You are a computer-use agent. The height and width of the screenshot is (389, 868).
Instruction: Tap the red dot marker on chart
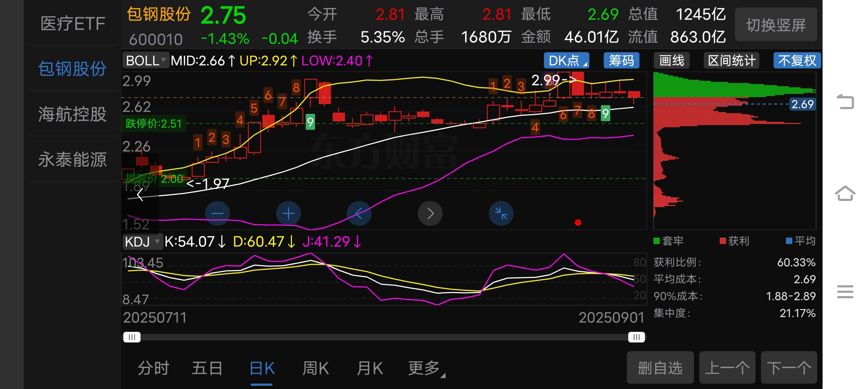(x=578, y=223)
